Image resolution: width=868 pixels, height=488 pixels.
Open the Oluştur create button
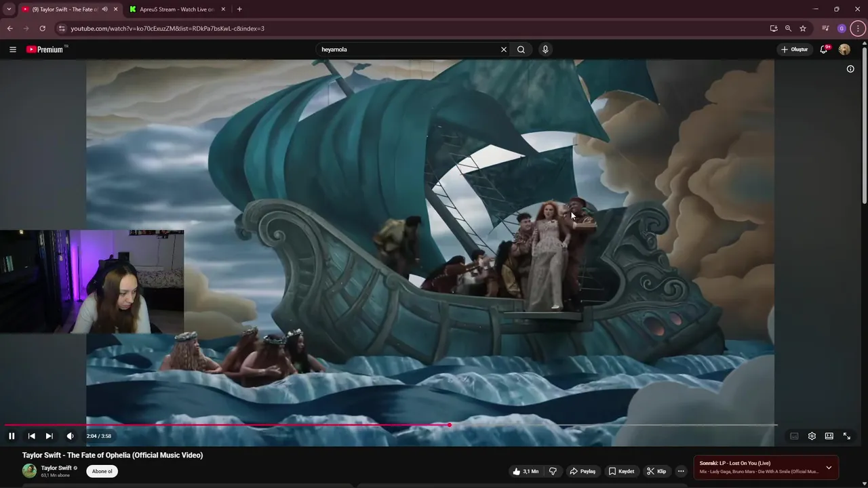point(795,49)
